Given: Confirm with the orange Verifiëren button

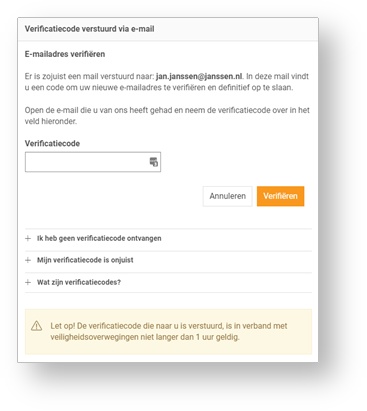Looking at the screenshot, I should point(280,196).
